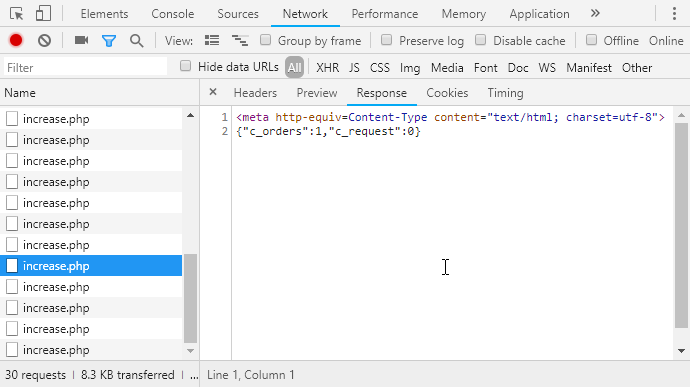Check Hide data URLs
This screenshot has height=387, width=690.
point(186,66)
